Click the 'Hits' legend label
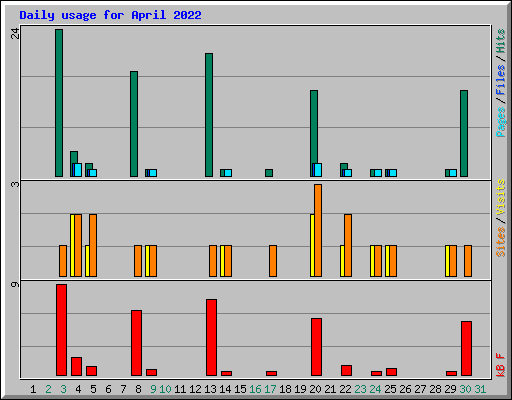The image size is (512, 400). click(501, 41)
